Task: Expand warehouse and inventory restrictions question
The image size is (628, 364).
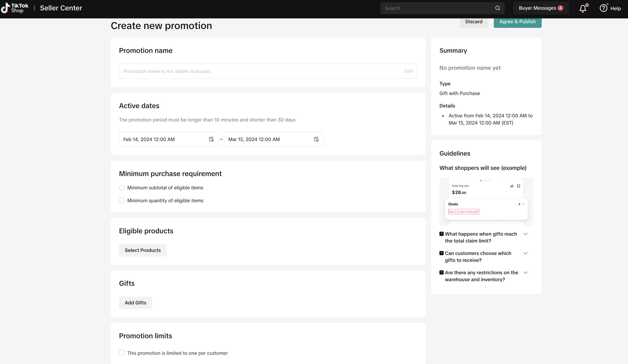Action: click(525, 273)
